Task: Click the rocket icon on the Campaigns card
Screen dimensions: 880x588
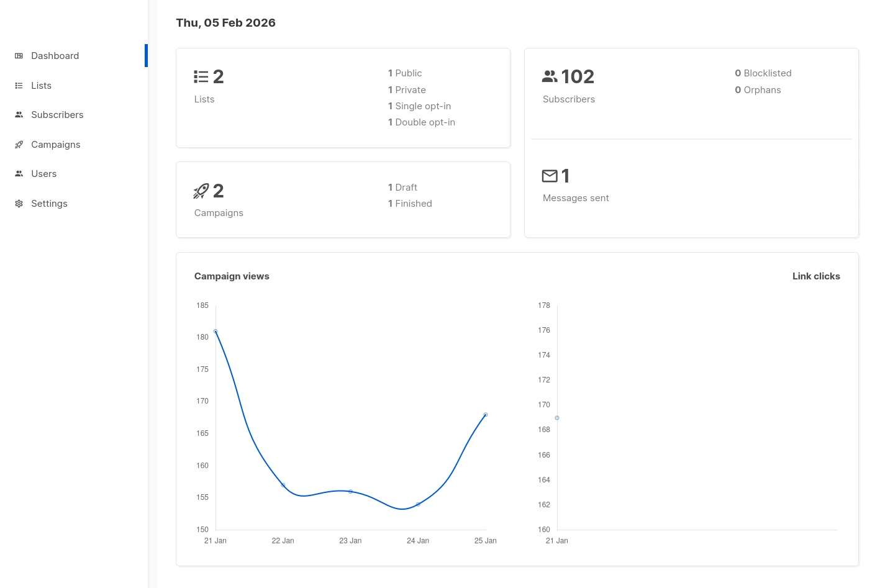Action: tap(201, 191)
